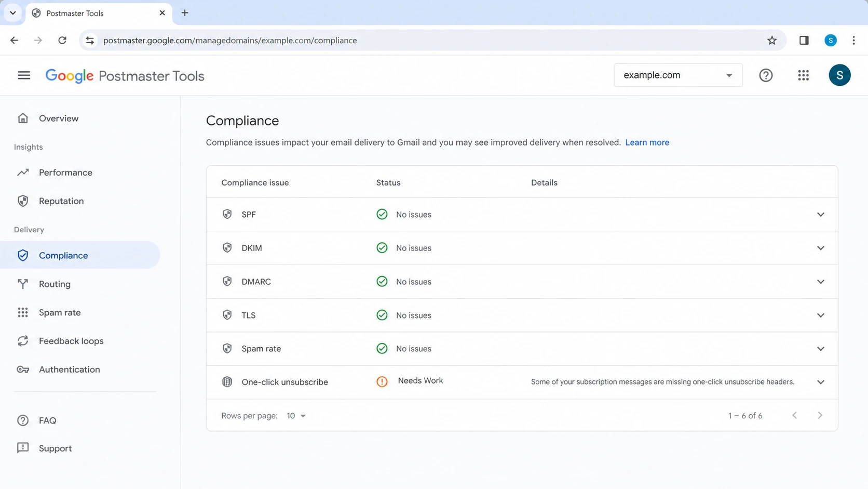
Task: Open FAQ in the sidebar
Action: [x=80, y=420]
